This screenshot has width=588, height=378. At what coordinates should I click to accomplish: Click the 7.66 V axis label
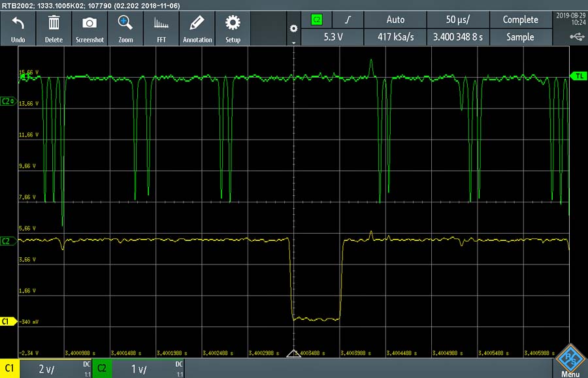click(27, 197)
